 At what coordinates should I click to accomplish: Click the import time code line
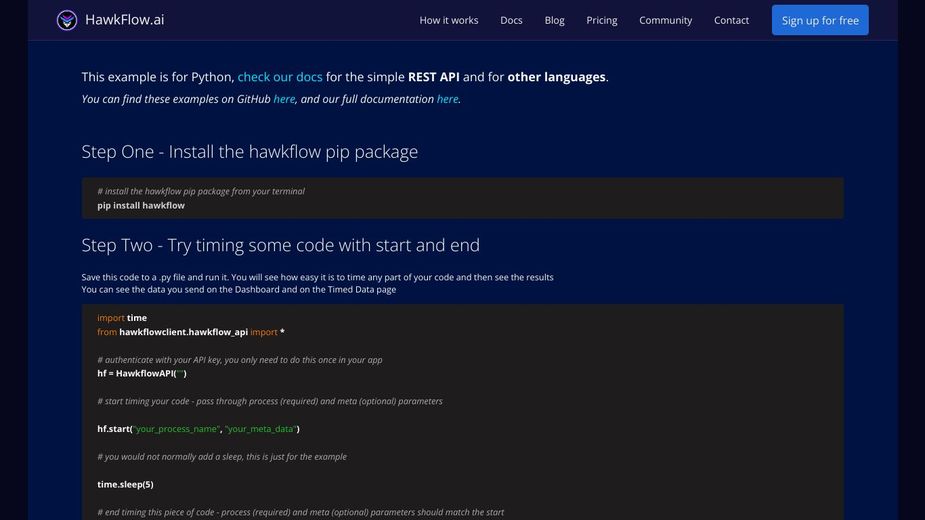[122, 318]
